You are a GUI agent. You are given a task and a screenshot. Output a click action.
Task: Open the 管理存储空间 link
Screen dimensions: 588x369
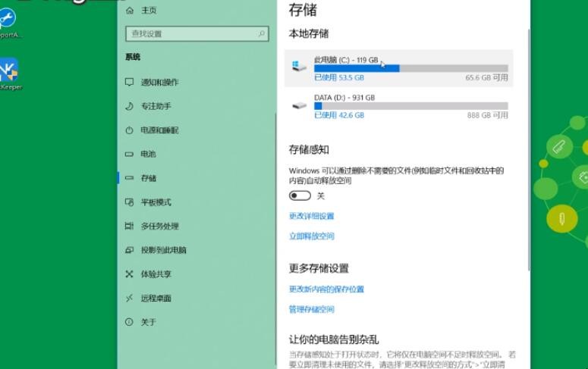click(x=311, y=309)
